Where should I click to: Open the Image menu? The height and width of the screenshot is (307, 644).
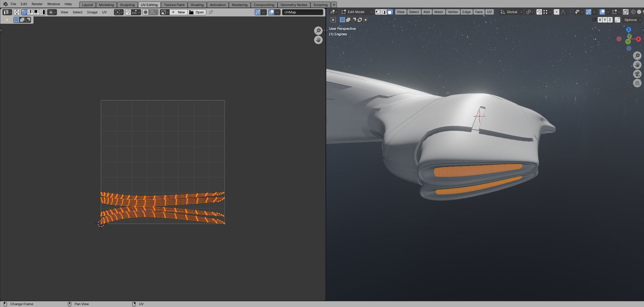click(92, 12)
